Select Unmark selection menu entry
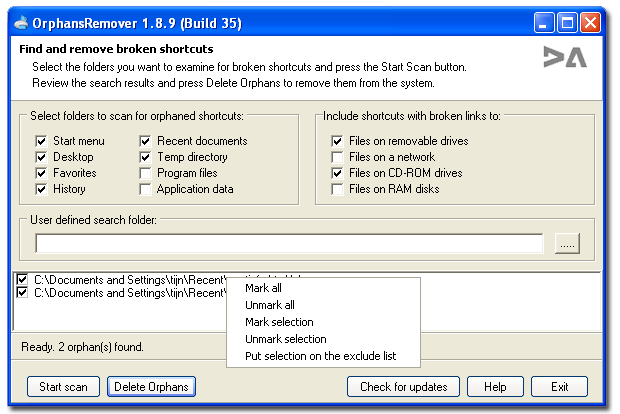Viewport: 620px width, 414px height. click(285, 339)
